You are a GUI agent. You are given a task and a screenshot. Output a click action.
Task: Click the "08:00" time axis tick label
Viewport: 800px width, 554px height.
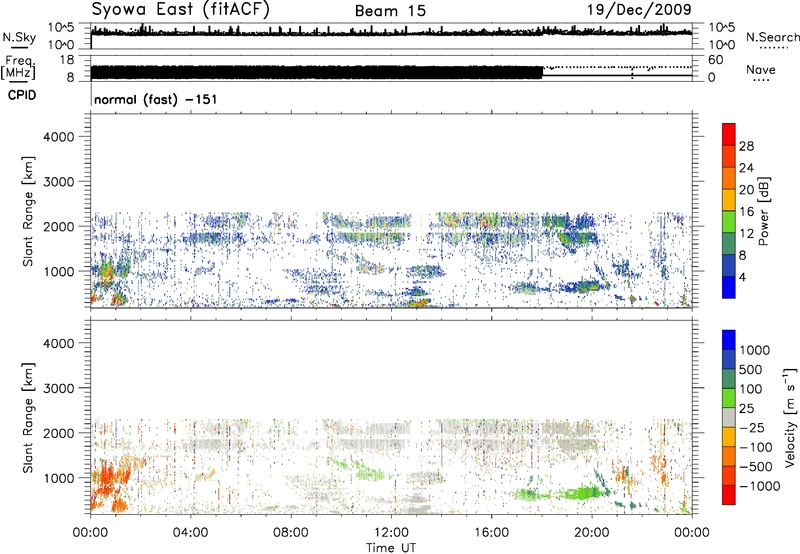[x=291, y=533]
